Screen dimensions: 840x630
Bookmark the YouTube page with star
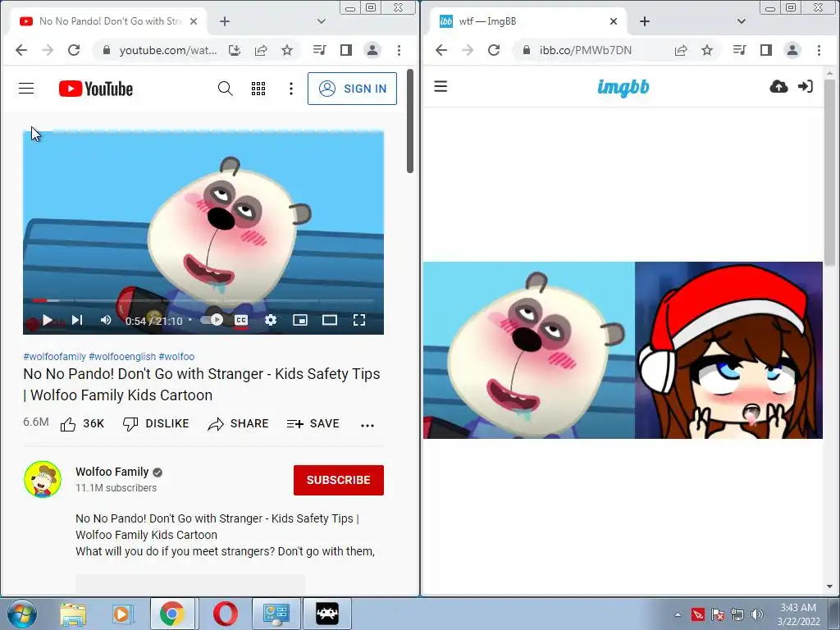(x=287, y=50)
